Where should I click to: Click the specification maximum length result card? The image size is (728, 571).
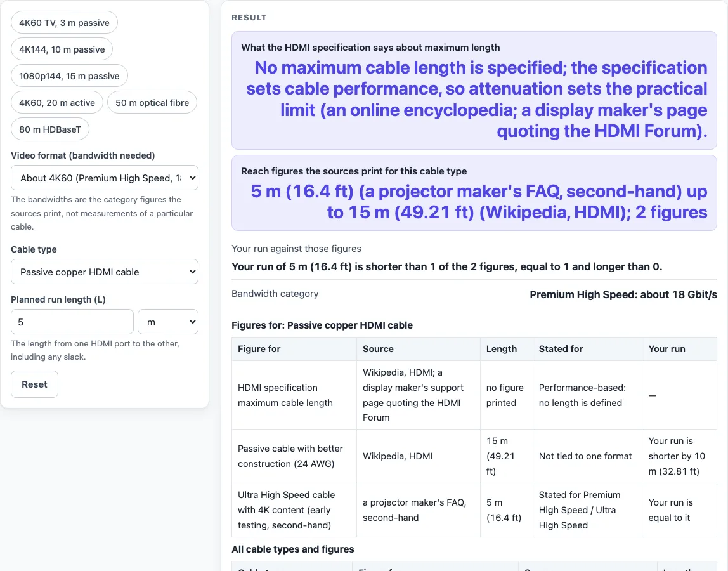pos(474,91)
